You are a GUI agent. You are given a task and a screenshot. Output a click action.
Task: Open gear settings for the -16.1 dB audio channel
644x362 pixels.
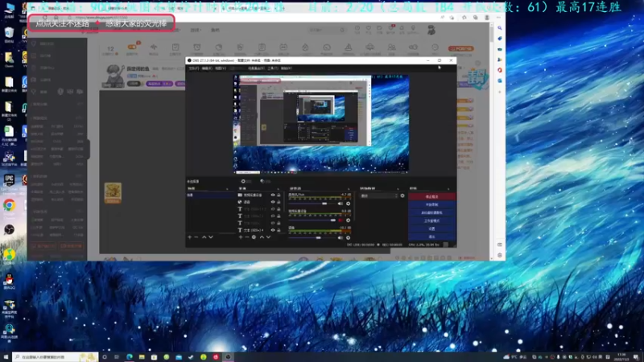[349, 237]
